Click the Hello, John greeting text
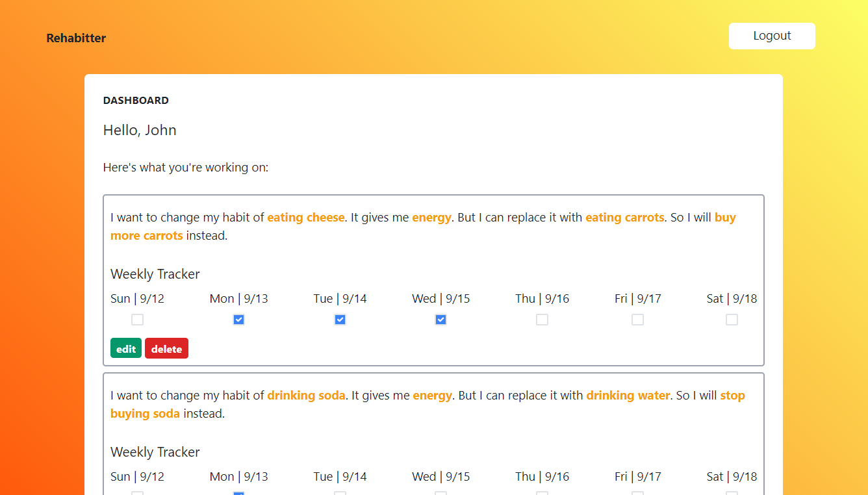 140,130
